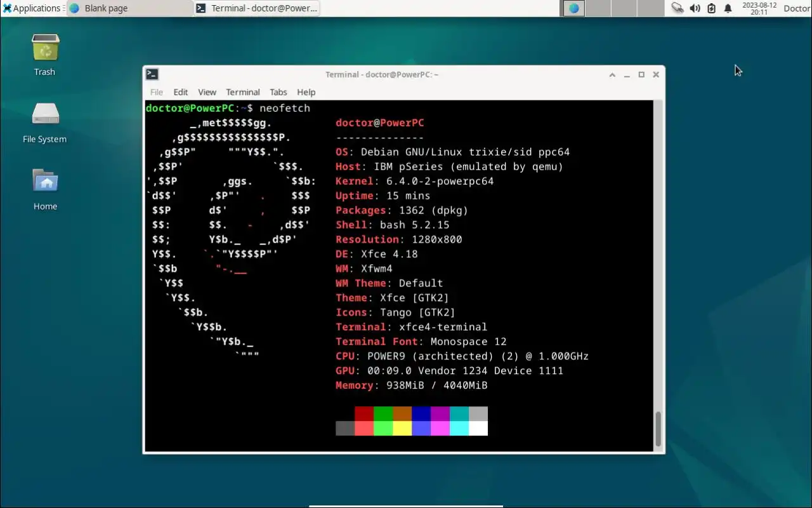Image resolution: width=812 pixels, height=508 pixels.
Task: Click the 'Memory: 938MiB / 4040MiB' line
Action: point(412,385)
